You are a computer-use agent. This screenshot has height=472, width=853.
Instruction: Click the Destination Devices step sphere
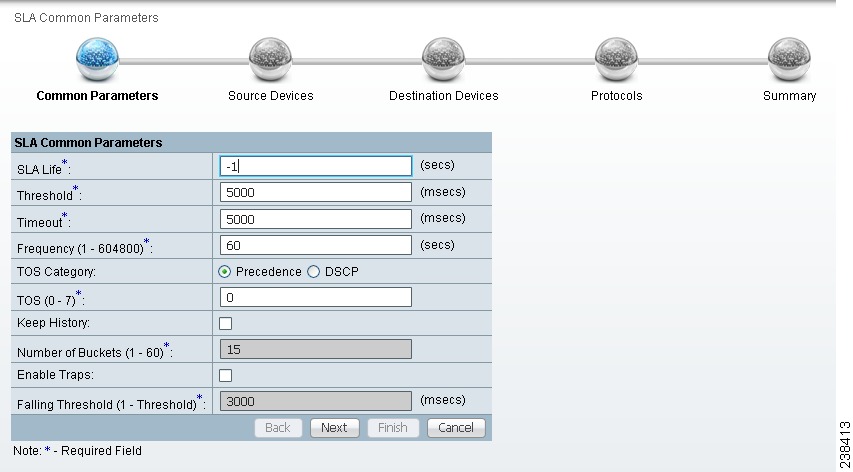click(x=443, y=59)
